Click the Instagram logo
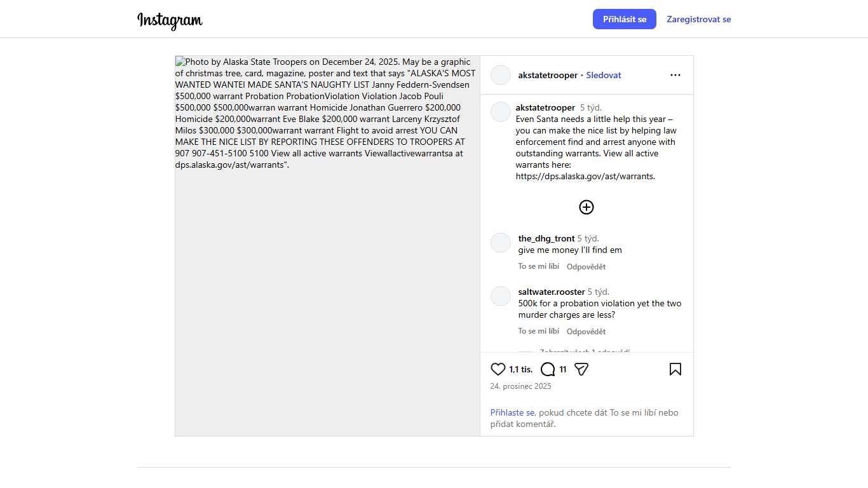868x488 pixels. tap(170, 20)
